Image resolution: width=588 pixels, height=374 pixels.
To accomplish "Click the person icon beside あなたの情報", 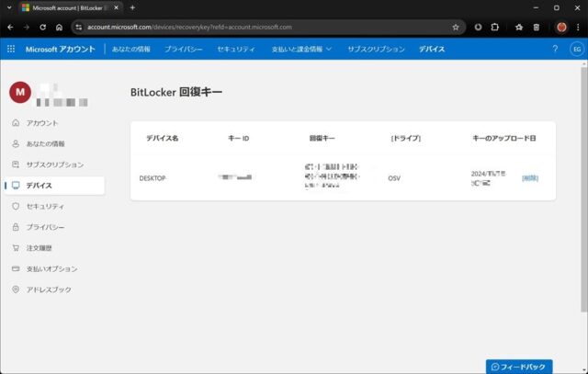I will [16, 143].
